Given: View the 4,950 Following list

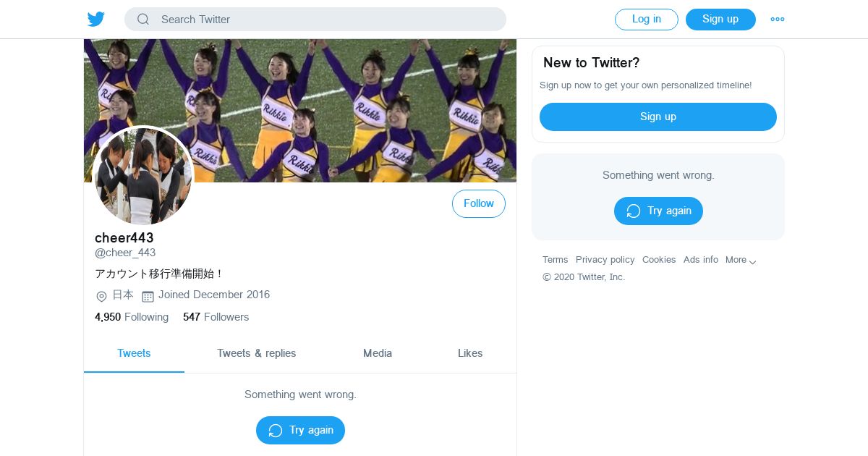Looking at the screenshot, I should (x=132, y=317).
